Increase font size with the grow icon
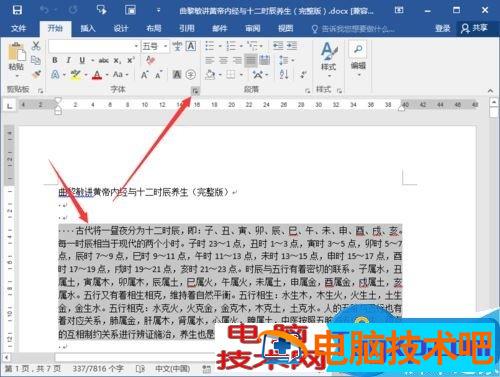 pos(144,74)
